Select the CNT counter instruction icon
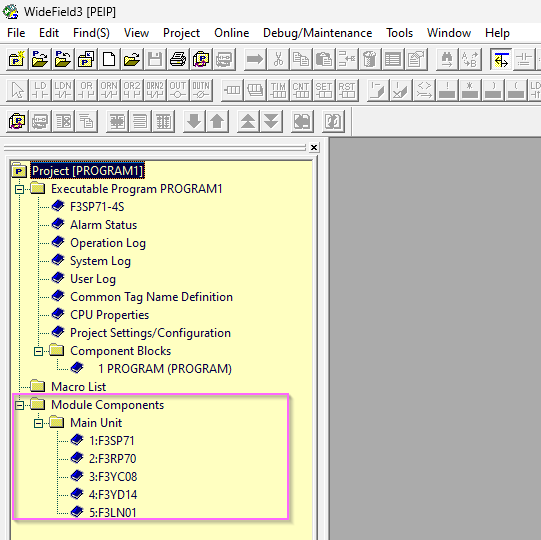Viewport: 541px width, 540px height. pos(301,90)
